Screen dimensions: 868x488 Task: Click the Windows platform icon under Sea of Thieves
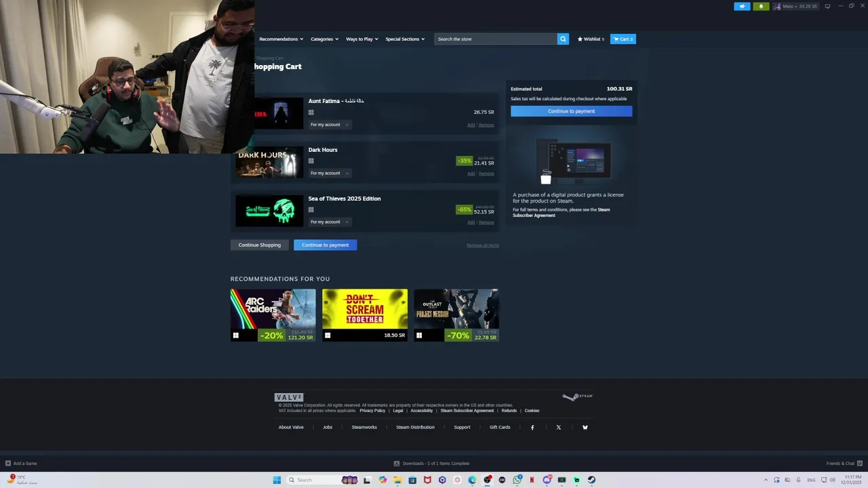pos(311,209)
